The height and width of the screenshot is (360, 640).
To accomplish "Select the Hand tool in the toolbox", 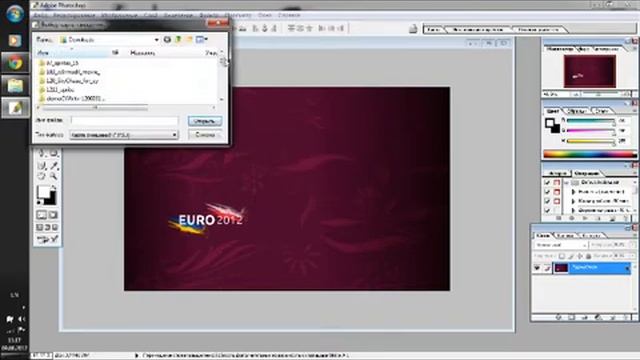I will 42,176.
